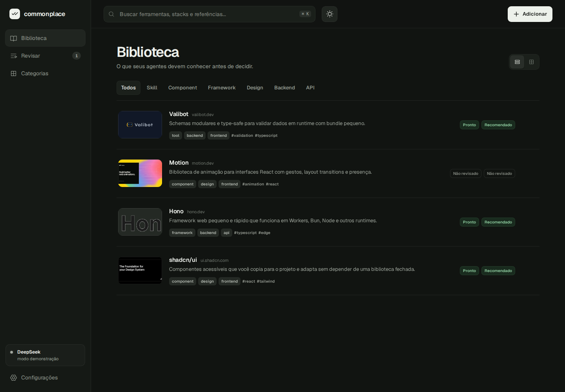The height and width of the screenshot is (392, 565).
Task: Click the Configurações gear icon
Action: coord(14,377)
